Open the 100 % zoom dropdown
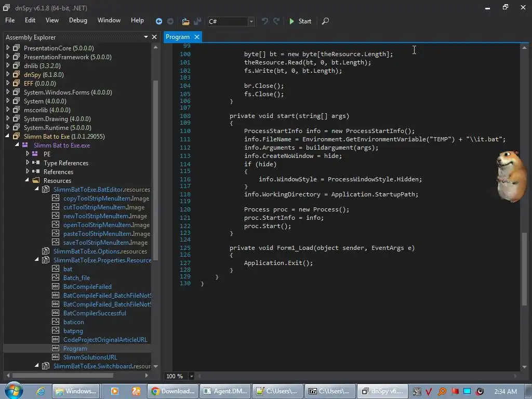 click(192, 376)
